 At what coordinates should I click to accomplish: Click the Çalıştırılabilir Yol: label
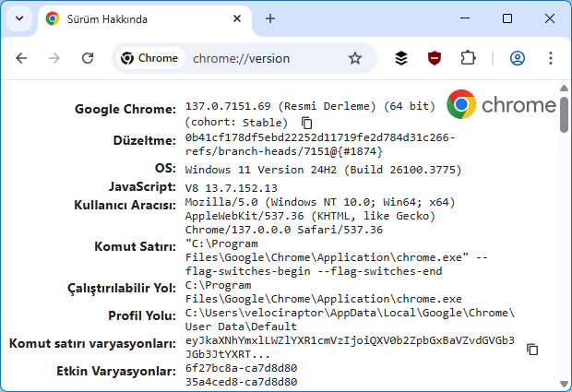pyautogui.click(x=122, y=288)
